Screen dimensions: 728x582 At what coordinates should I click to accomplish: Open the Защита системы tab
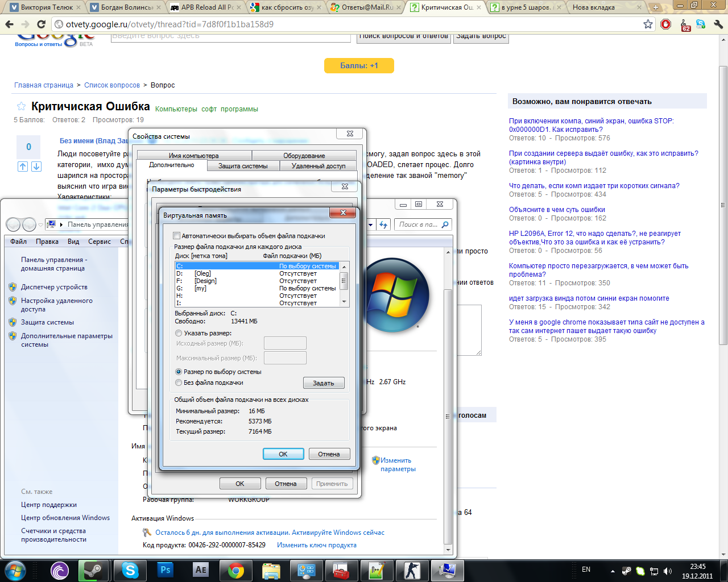click(243, 166)
